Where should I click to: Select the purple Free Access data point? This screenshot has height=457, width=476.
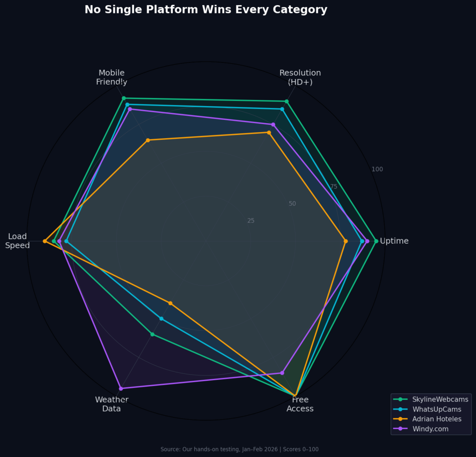[282, 373]
